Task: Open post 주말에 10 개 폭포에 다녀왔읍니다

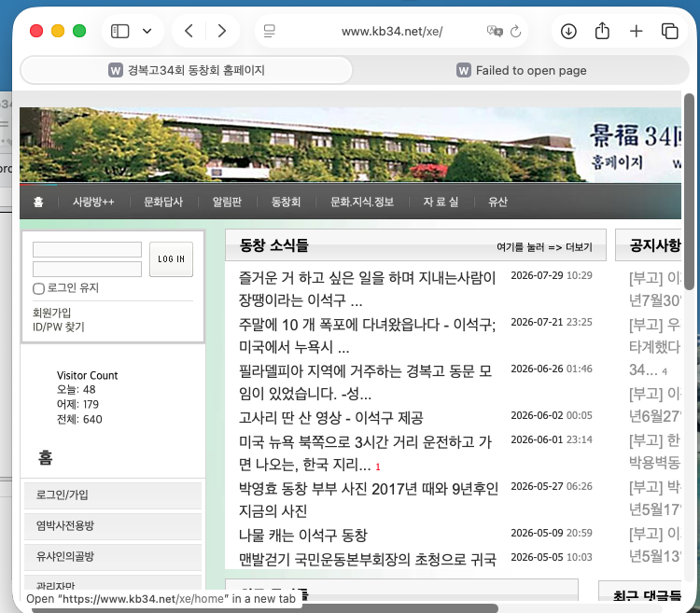Action: [x=367, y=335]
